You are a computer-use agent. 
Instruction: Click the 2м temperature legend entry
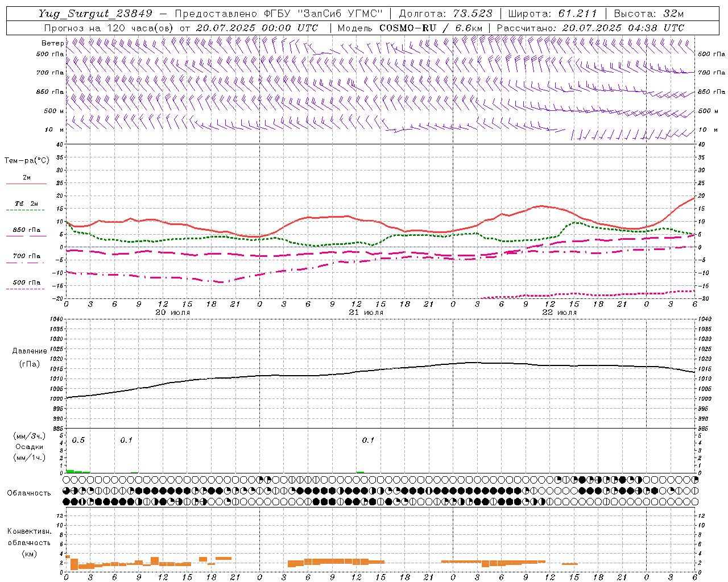[27, 178]
